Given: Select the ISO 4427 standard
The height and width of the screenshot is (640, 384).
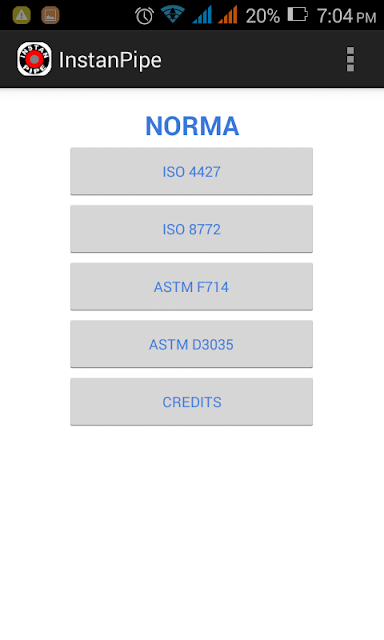Looking at the screenshot, I should coord(191,171).
